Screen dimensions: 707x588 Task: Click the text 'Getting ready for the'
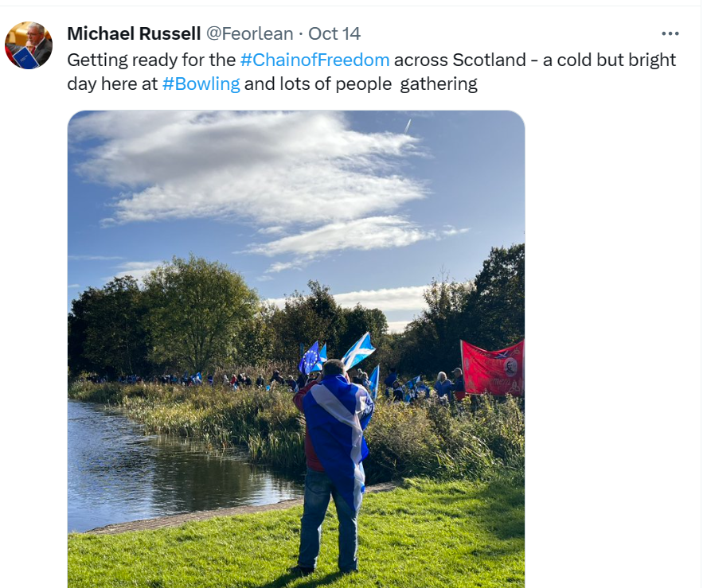point(151,60)
